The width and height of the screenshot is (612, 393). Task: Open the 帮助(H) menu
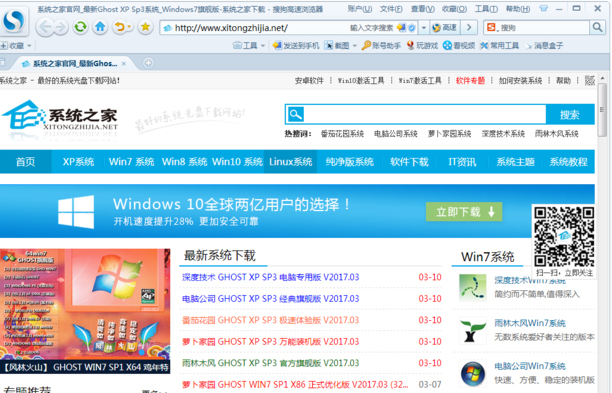(518, 9)
